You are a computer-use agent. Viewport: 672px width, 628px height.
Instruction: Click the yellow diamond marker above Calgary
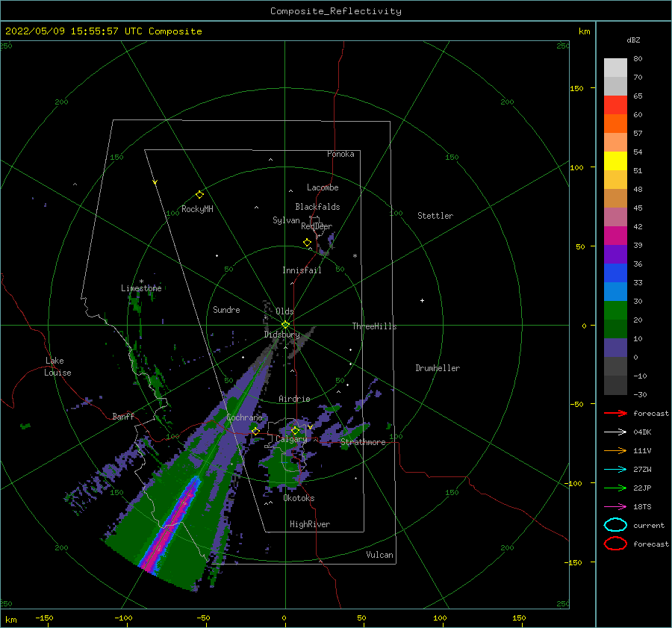point(295,430)
